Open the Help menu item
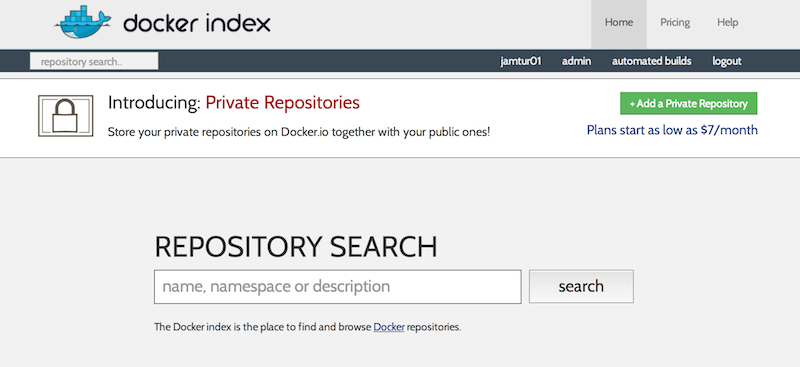The height and width of the screenshot is (367, 800). [x=728, y=22]
